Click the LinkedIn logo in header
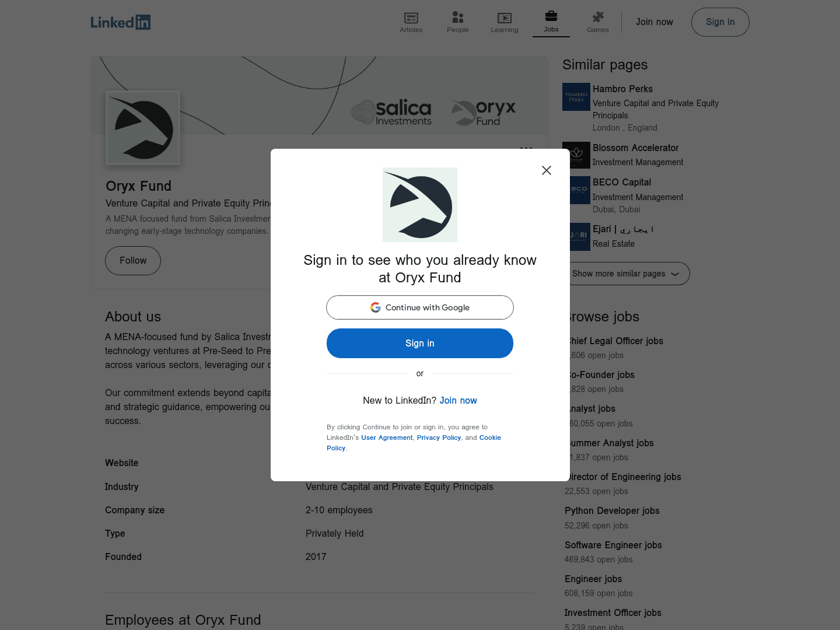Screen dimensions: 840x630 tap(121, 22)
